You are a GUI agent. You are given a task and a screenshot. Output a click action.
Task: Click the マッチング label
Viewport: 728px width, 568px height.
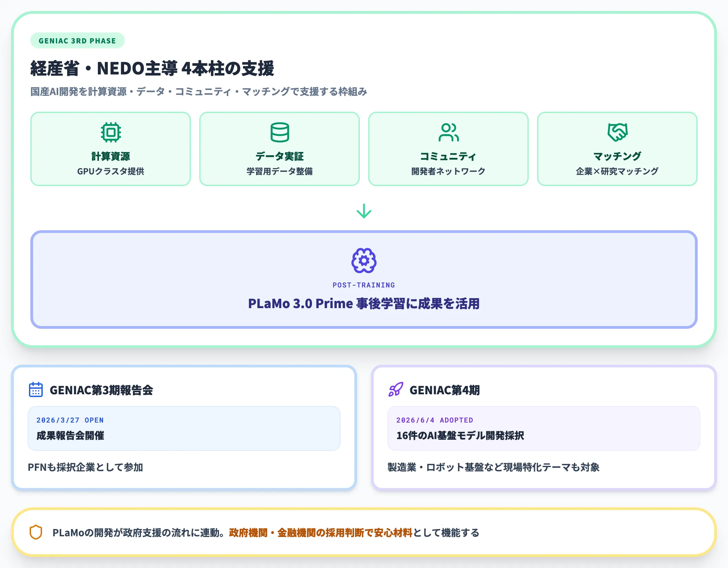click(617, 156)
